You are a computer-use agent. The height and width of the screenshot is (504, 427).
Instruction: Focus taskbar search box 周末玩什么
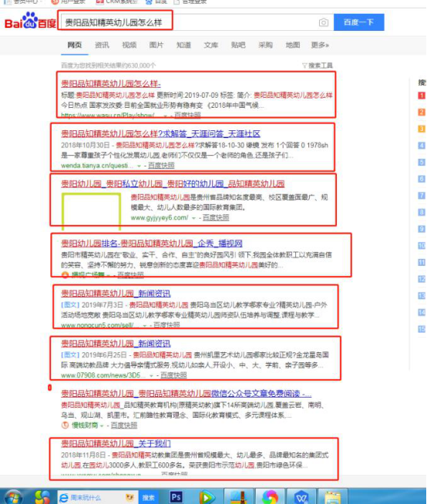pyautogui.click(x=98, y=498)
